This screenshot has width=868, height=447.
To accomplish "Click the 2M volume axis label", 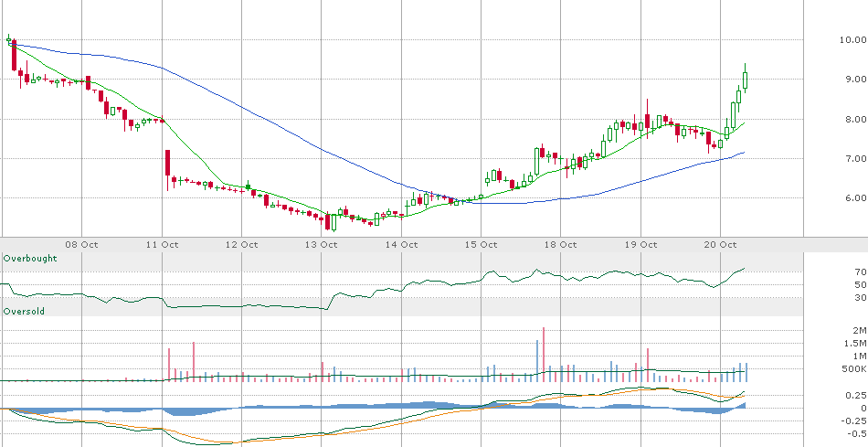I will [860, 331].
